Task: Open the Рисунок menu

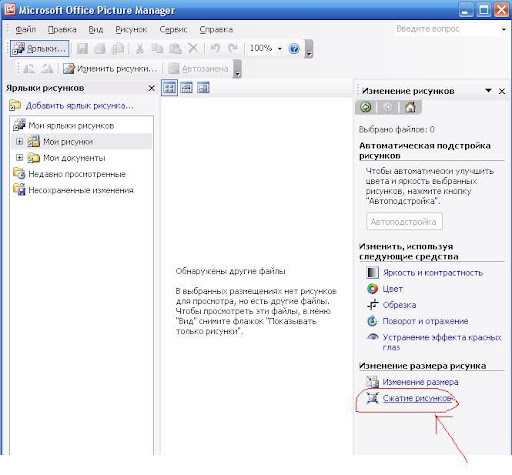Action: click(x=131, y=30)
